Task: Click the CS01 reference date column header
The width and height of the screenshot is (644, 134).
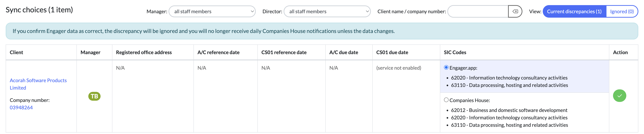Action: pos(284,52)
